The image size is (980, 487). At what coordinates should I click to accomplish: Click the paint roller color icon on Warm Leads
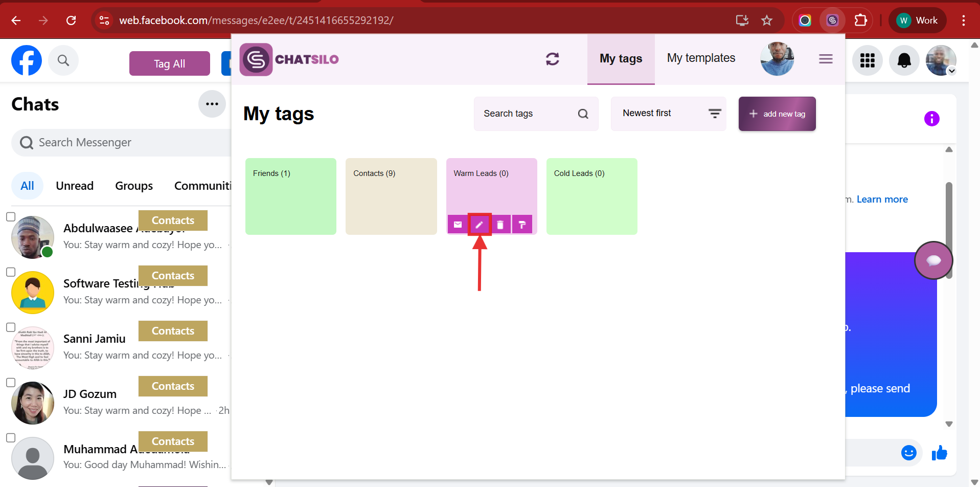coord(522,225)
